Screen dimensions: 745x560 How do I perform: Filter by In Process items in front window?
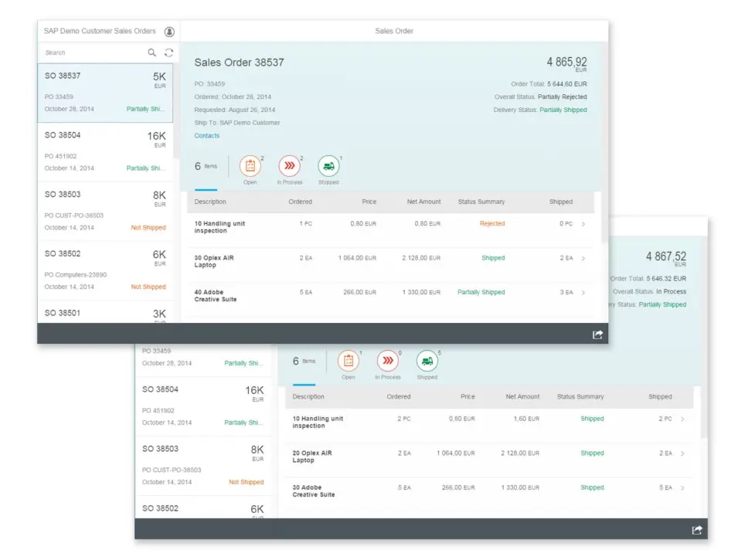pos(289,166)
